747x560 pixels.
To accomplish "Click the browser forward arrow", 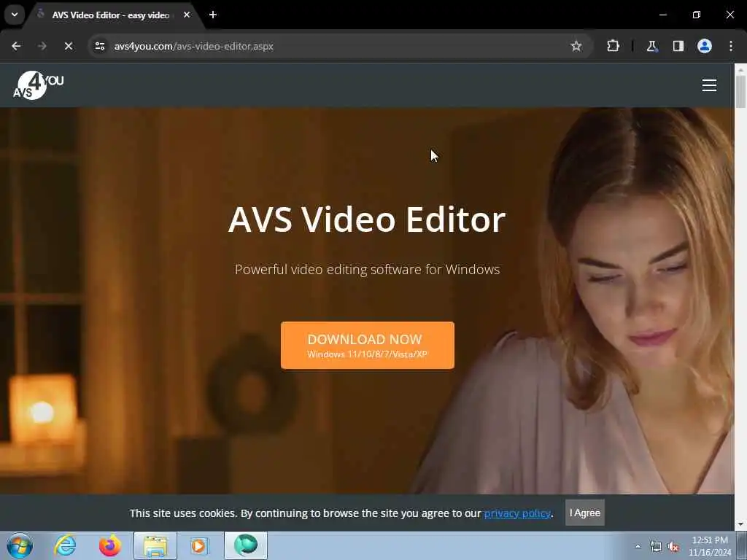I will click(x=42, y=46).
